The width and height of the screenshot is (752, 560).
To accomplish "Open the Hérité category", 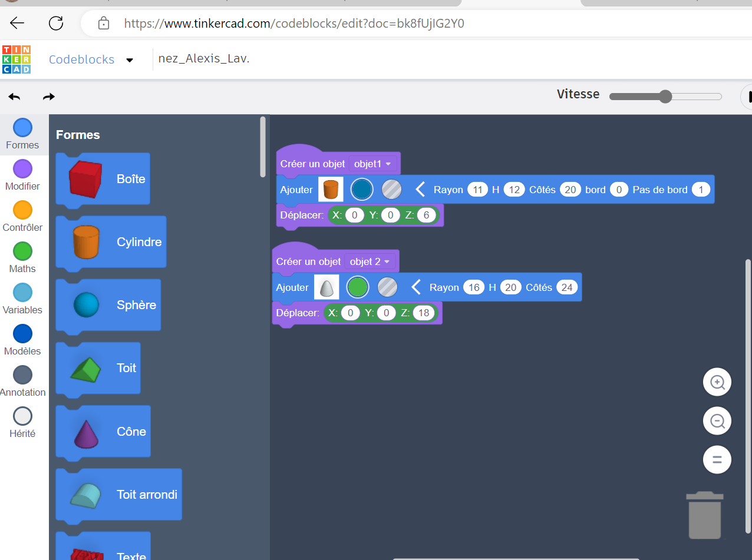I will pos(22,423).
